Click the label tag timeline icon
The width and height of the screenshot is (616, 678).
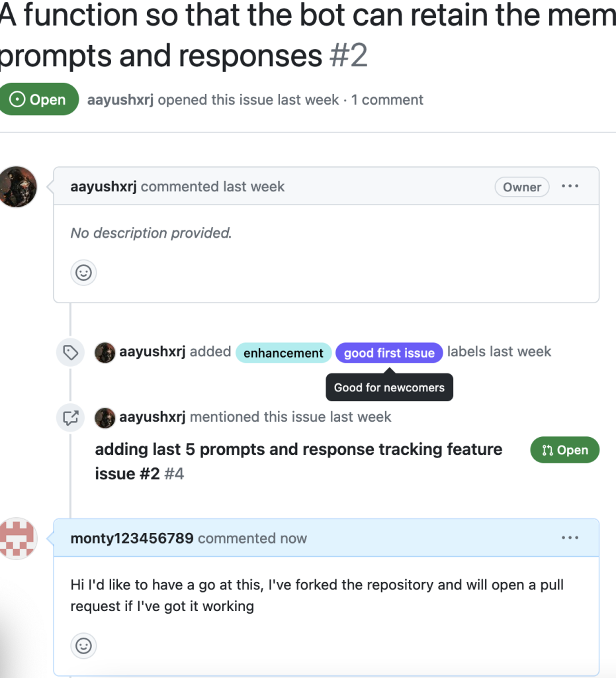pyautogui.click(x=70, y=352)
